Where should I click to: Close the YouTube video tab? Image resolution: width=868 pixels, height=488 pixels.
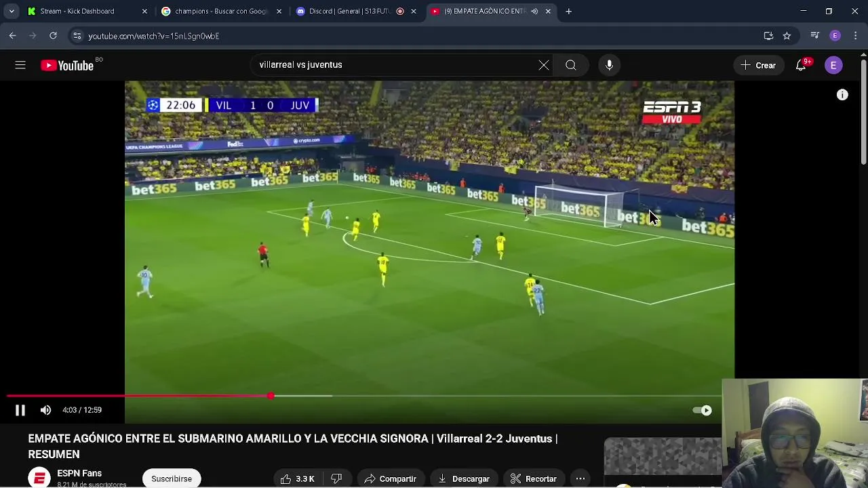point(548,11)
